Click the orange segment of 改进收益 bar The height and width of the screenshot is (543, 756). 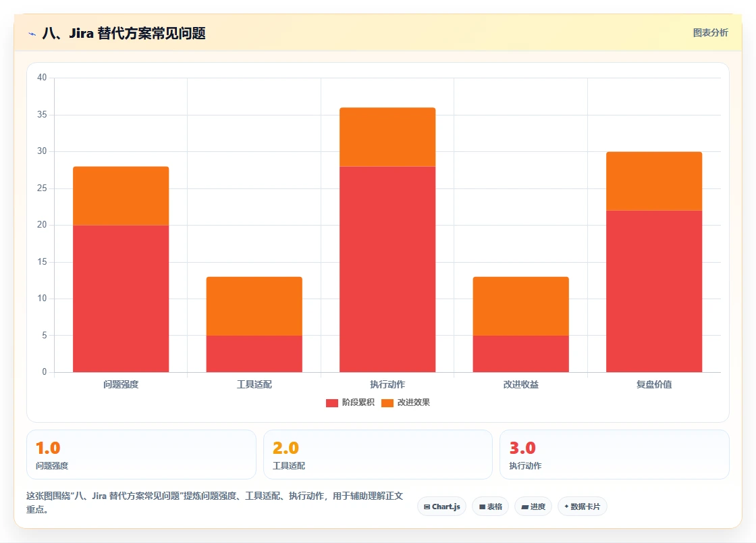tap(520, 306)
